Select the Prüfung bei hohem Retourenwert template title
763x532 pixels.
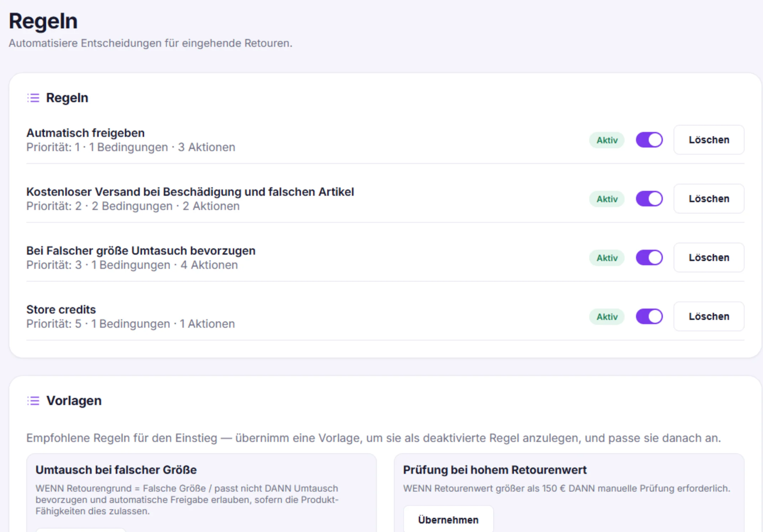coord(495,470)
